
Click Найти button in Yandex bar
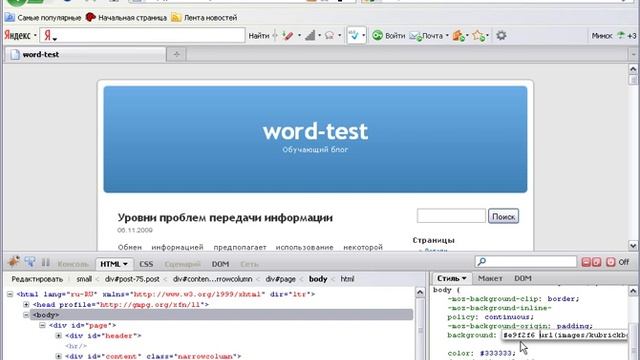tap(259, 36)
